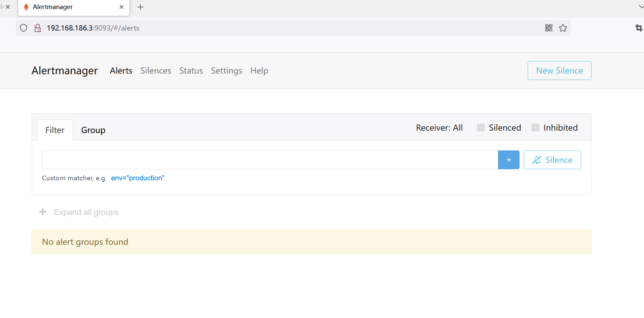Click the tracking protection shield icon

click(24, 28)
